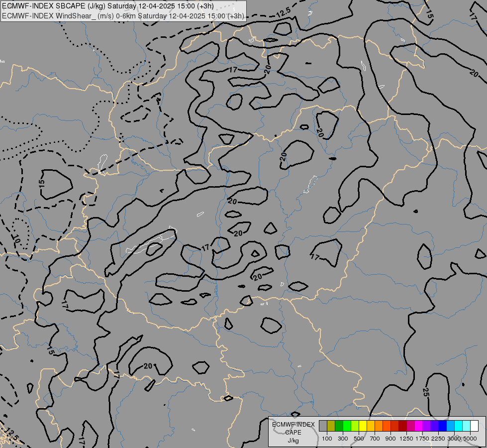Screen dimensions: 487x448
Task: Pick the indigo-violet swatch before 2250
Action: tap(434, 426)
